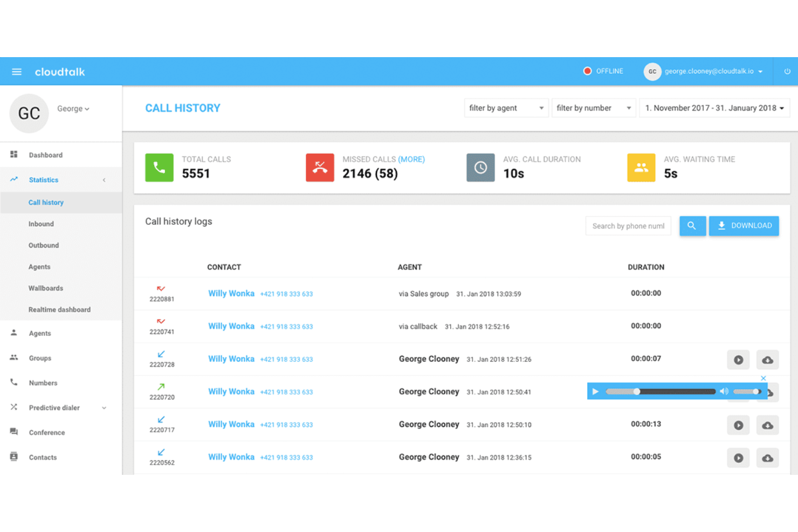Screen dimensions: 798x532
Task: Click the green Total Calls phone icon
Action: [x=159, y=168]
